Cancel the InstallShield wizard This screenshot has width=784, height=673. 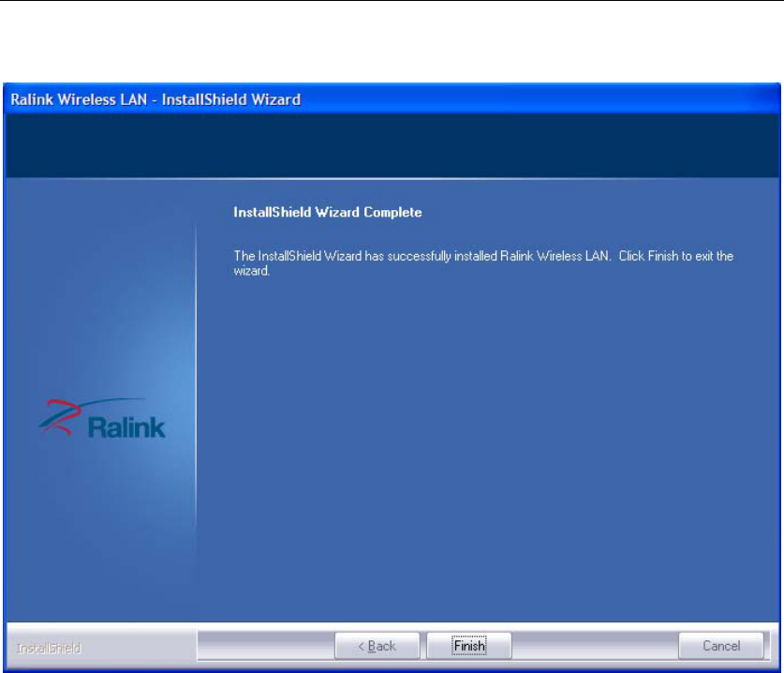(x=721, y=646)
